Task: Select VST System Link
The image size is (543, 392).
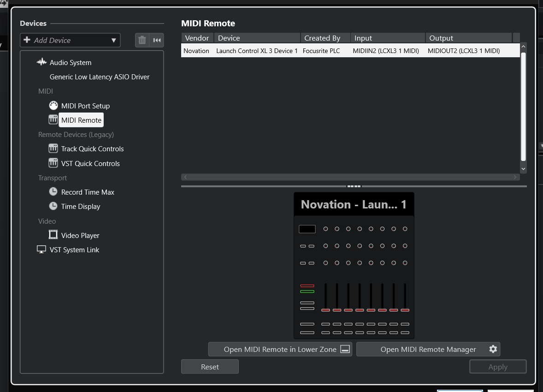Action: (x=74, y=250)
